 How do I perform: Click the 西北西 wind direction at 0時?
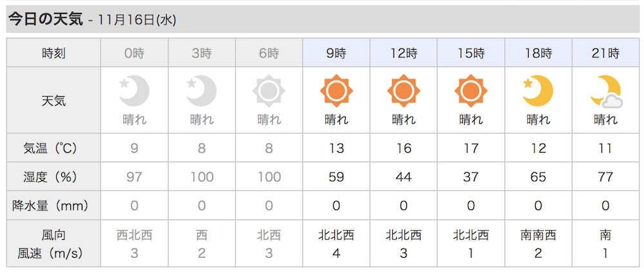135,235
